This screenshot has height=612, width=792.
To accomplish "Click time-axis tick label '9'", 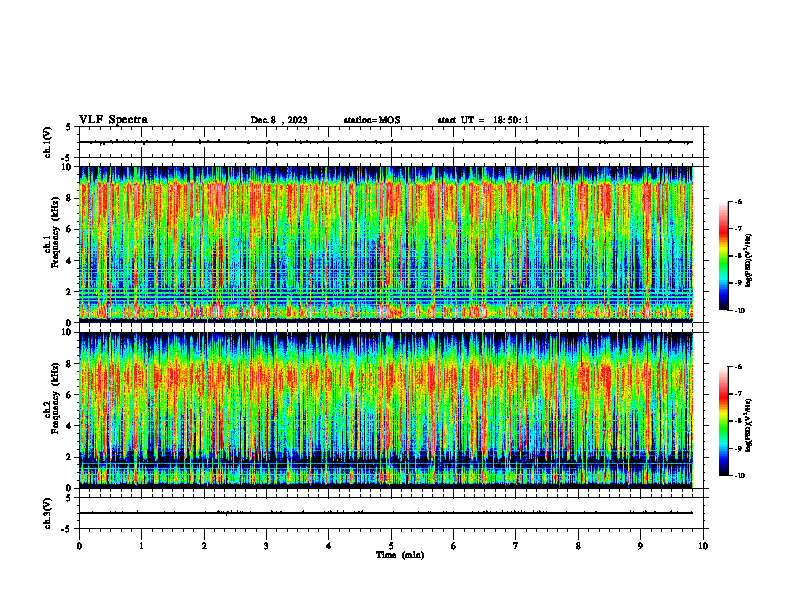I will click(x=640, y=546).
